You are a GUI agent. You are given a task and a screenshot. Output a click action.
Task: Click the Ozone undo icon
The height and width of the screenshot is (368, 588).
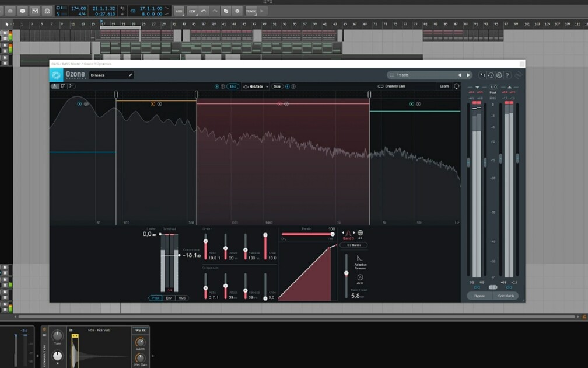pos(483,75)
